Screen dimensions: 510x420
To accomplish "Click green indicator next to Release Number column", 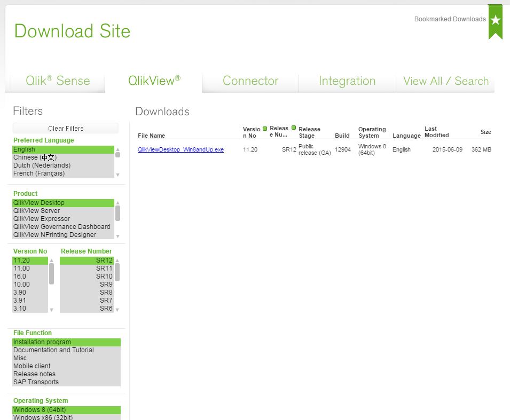I will (294, 128).
